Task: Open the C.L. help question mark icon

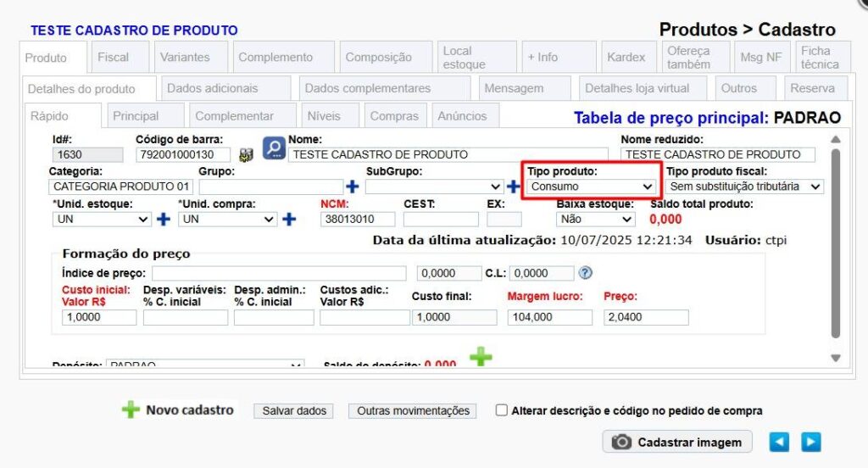Action: [585, 273]
